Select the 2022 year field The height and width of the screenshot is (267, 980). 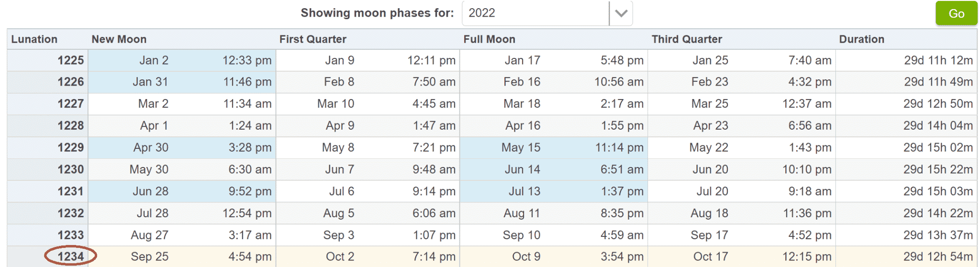point(535,13)
